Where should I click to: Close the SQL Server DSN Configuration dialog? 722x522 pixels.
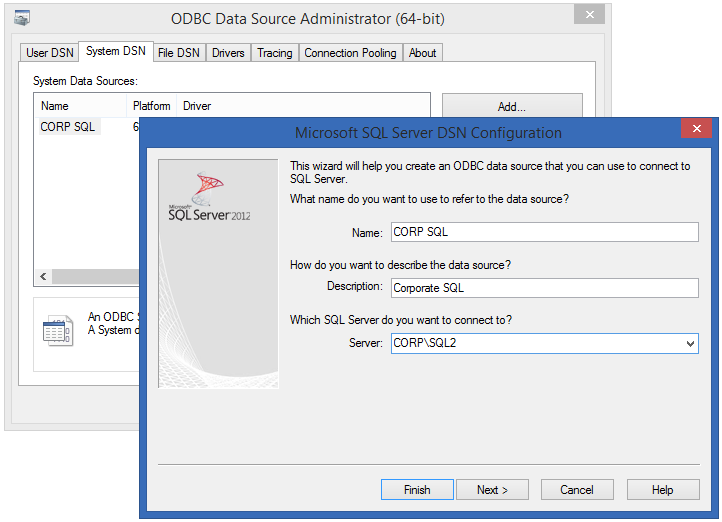tap(697, 128)
